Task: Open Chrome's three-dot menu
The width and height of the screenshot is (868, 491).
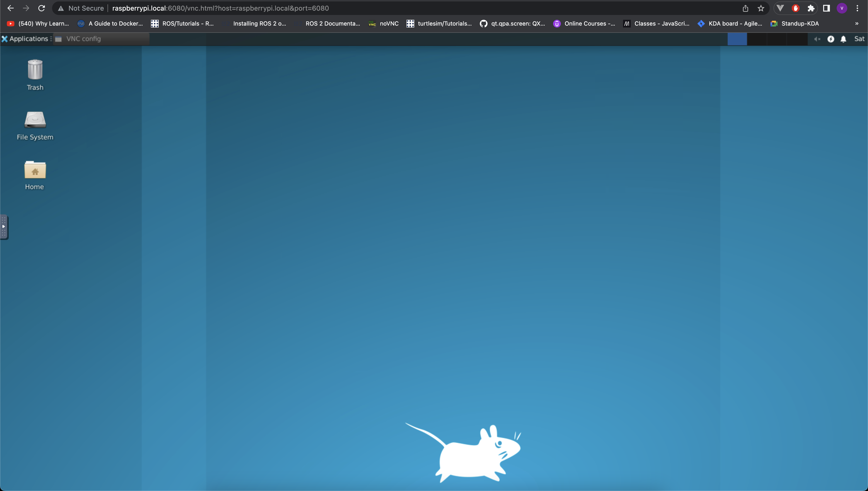Action: point(857,8)
